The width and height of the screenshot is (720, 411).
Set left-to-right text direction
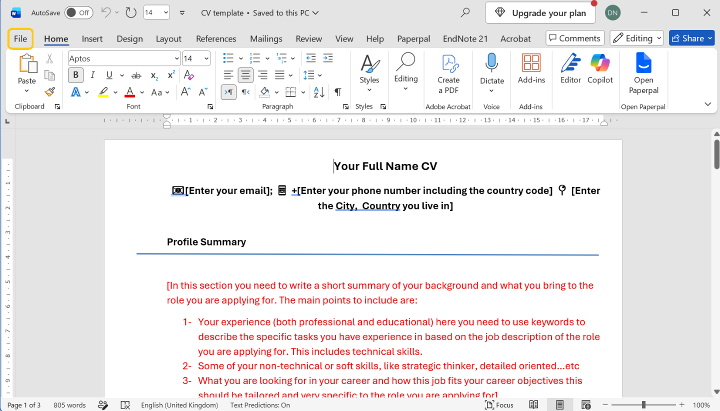(x=229, y=92)
